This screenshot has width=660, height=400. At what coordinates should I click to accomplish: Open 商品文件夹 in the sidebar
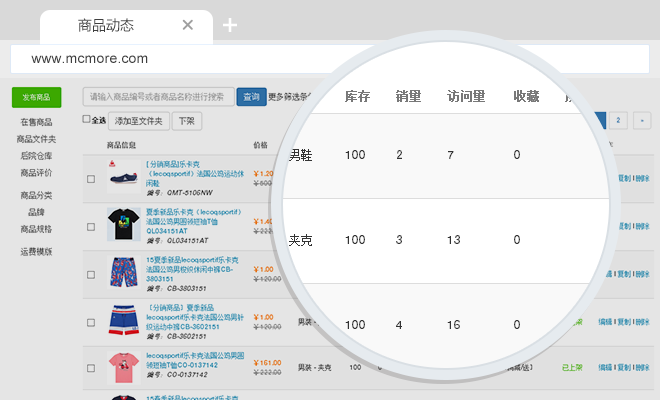[x=37, y=139]
